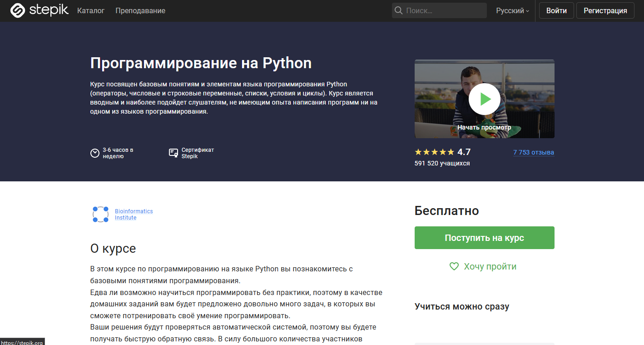Click the Bioinformatics Institute logo
The height and width of the screenshot is (345, 644).
tap(100, 214)
